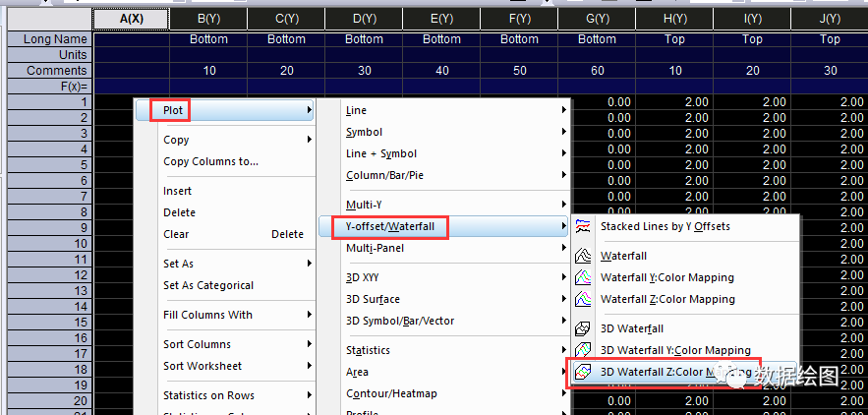This screenshot has height=415, width=868.
Task: Select 3D Waterfall Z:Color Mapping entry
Action: 685,372
